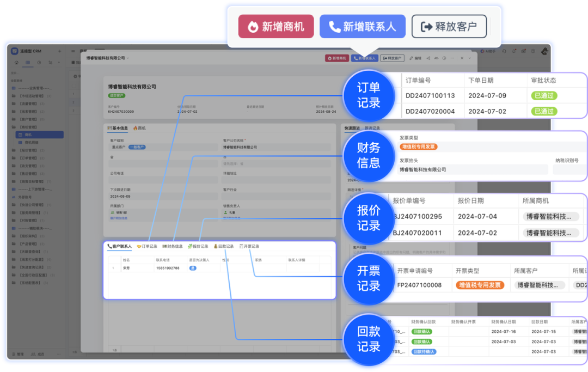Viewport: 588px width, 372px height.
Task: Expand the 【市场活动管理】 folder
Action: 33,96
